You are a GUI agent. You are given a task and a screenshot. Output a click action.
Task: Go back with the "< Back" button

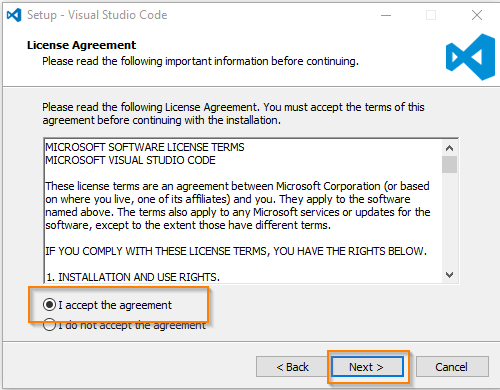coord(292,367)
